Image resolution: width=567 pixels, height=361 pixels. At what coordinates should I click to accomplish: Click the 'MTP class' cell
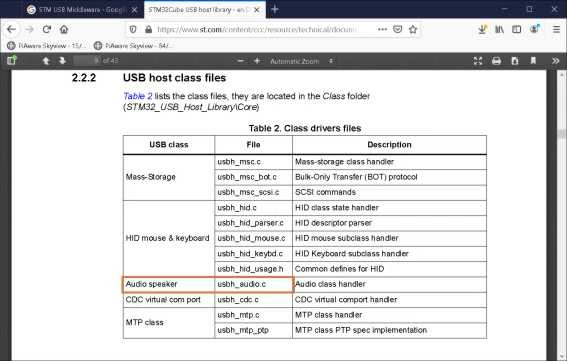pyautogui.click(x=169, y=323)
